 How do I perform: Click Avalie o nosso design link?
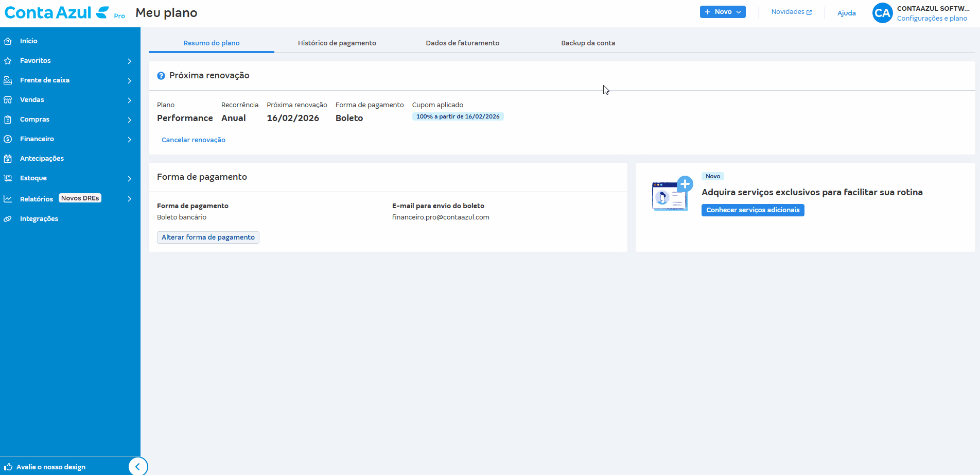[51, 467]
